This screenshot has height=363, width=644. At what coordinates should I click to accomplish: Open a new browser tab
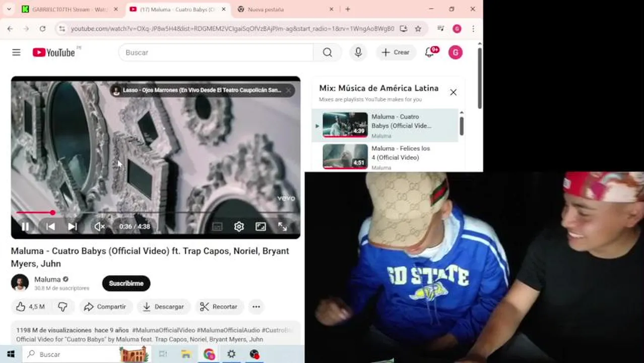(x=348, y=9)
